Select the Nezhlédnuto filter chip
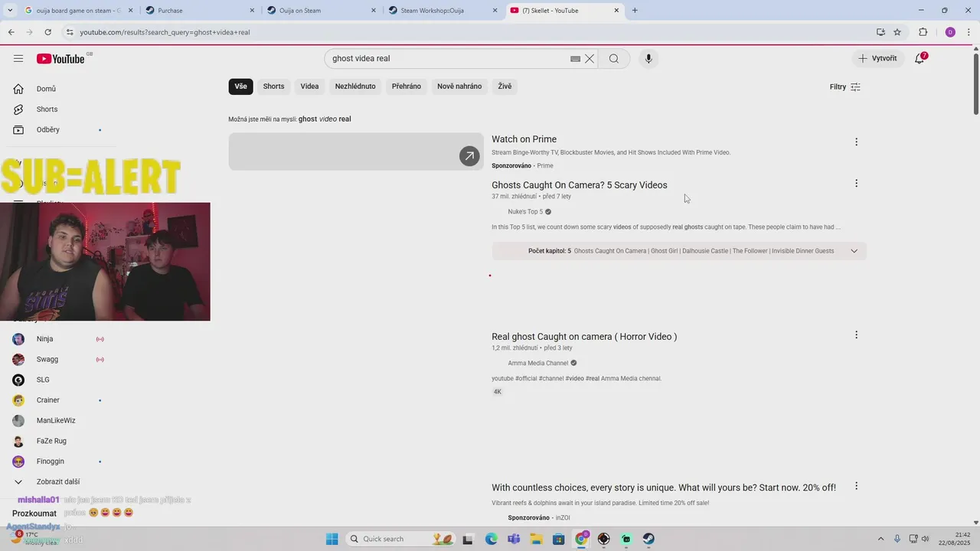Viewport: 980px width, 551px height. [355, 86]
